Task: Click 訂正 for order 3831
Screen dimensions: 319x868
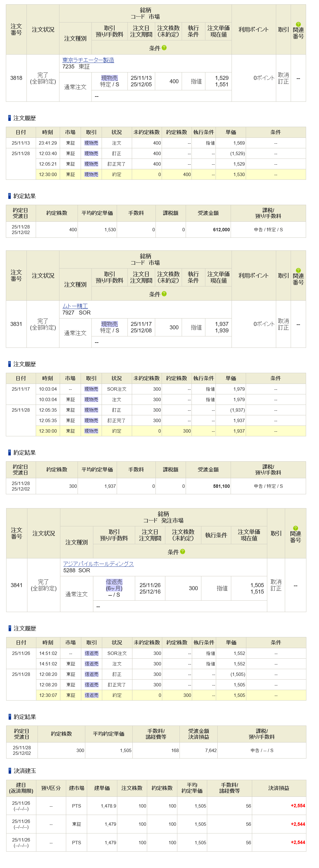Action: coord(283,327)
